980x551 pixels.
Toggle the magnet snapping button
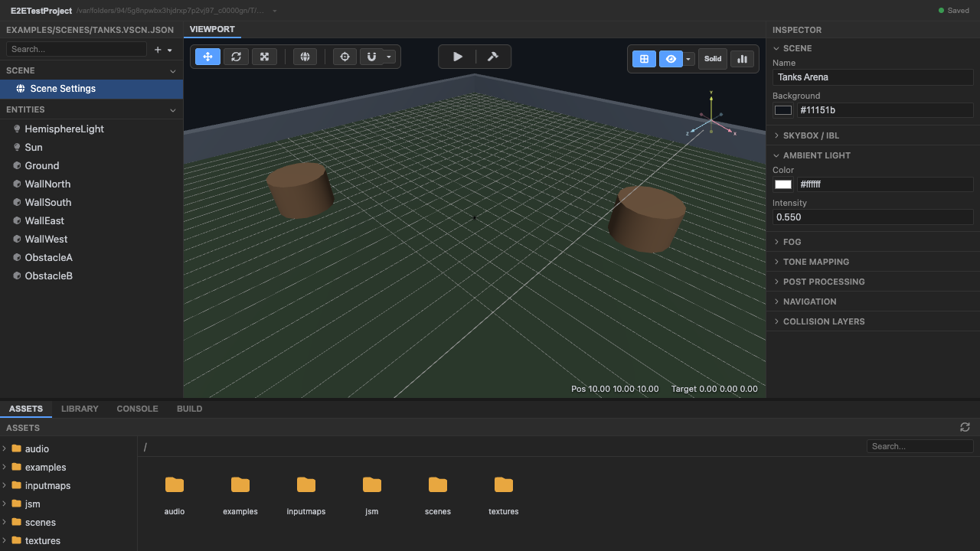[x=371, y=57]
